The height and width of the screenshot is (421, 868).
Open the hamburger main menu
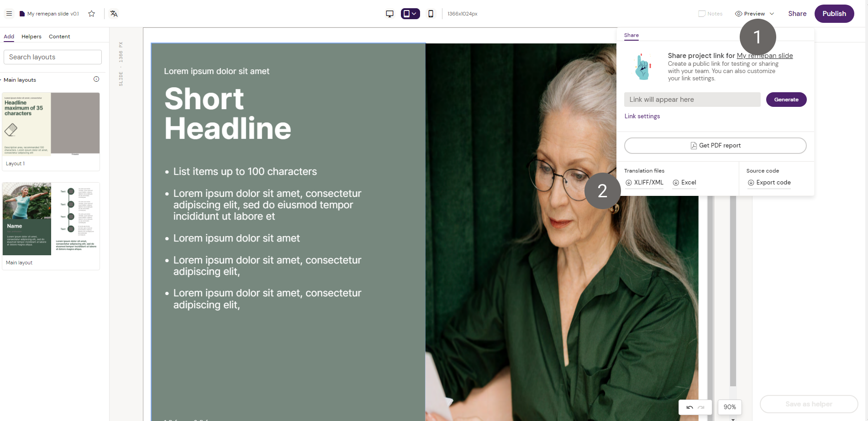coord(9,14)
